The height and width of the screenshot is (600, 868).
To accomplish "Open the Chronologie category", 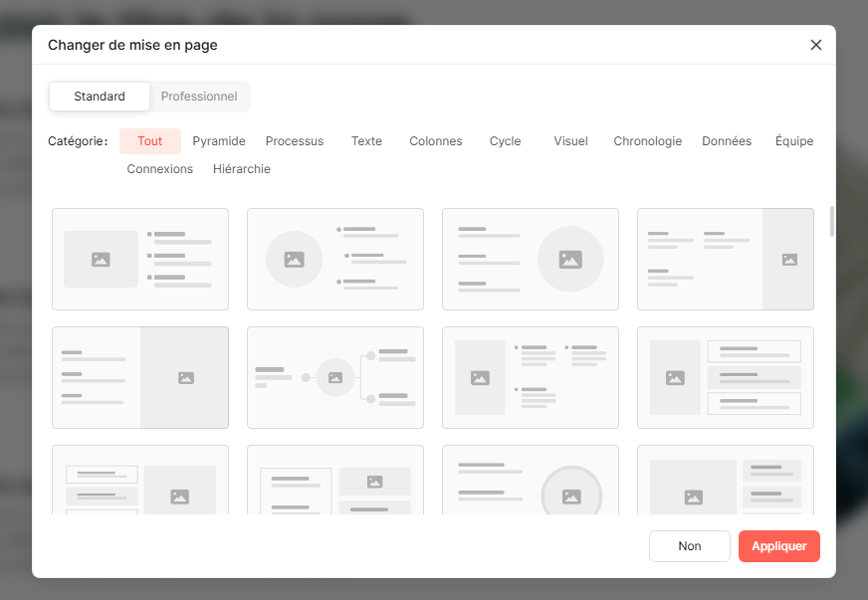I will point(648,141).
